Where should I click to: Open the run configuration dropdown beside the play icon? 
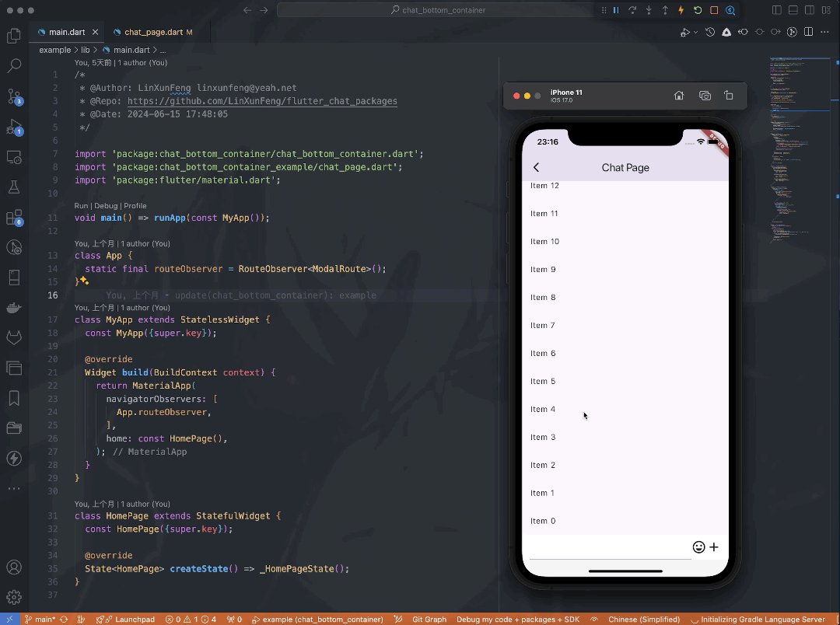tap(695, 32)
